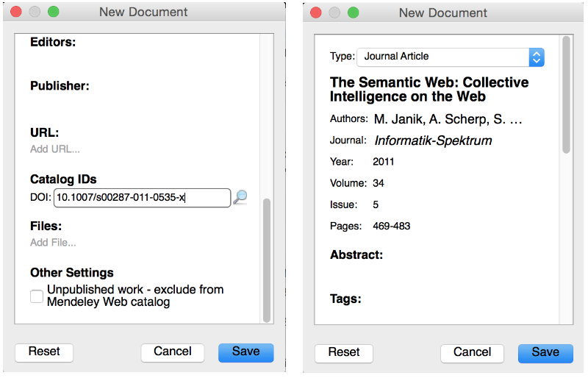Cancel the right New Document dialog
Image resolution: width=588 pixels, height=378 pixels.
472,353
